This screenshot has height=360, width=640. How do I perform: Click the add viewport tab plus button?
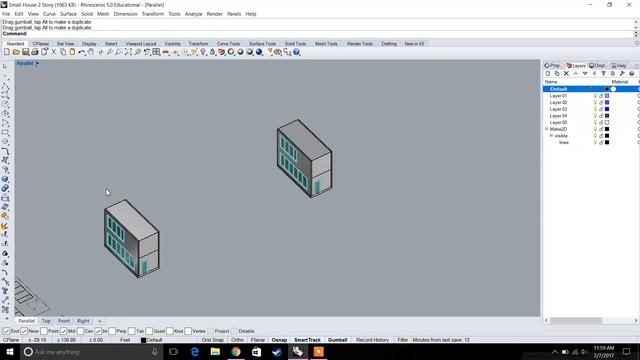point(100,321)
